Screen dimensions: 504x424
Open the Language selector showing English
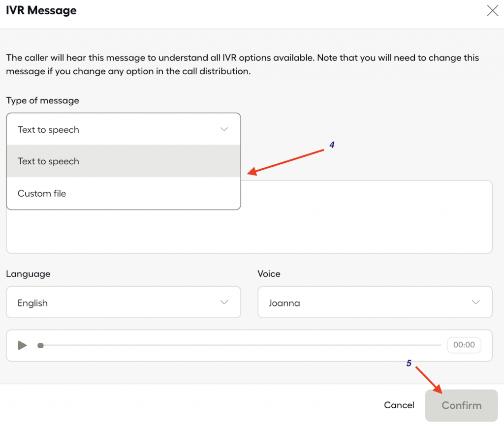[124, 302]
